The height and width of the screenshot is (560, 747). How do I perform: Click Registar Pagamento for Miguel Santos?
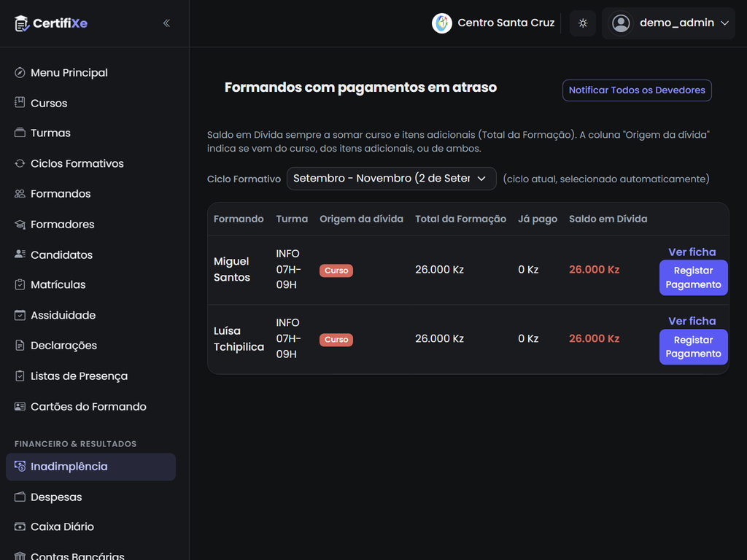[693, 278]
